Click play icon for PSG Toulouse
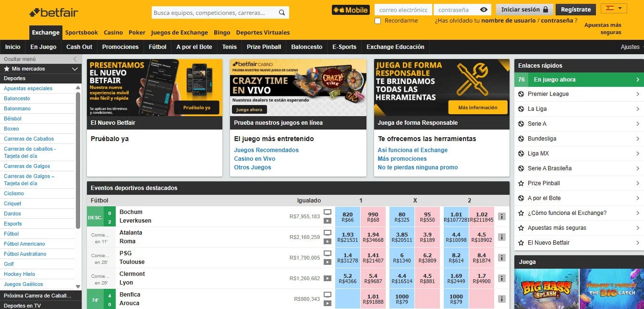 (x=328, y=262)
